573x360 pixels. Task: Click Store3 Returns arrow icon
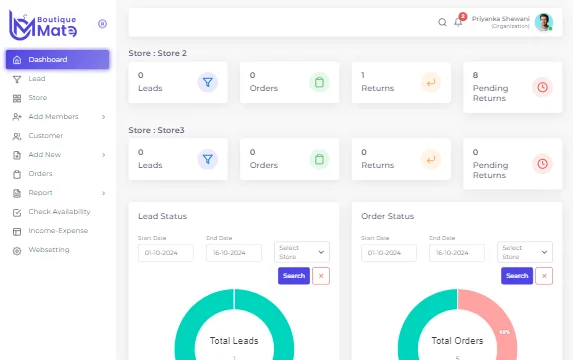(431, 159)
